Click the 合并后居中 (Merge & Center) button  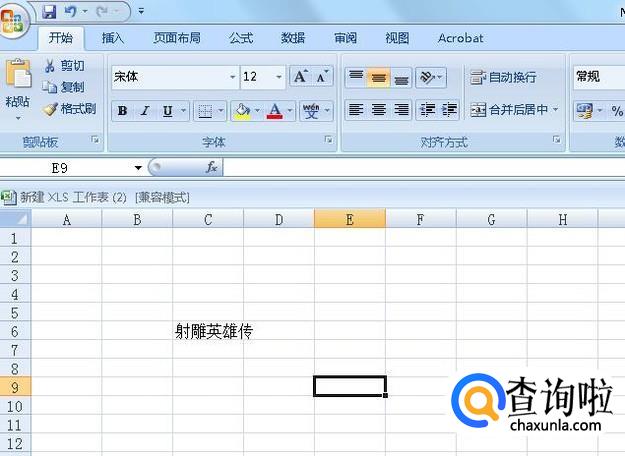[x=514, y=110]
